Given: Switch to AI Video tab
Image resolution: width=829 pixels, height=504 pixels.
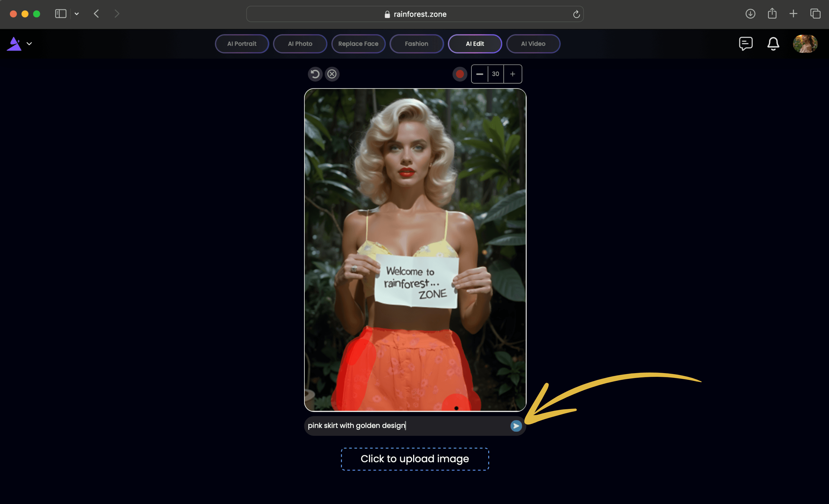Looking at the screenshot, I should pyautogui.click(x=532, y=43).
